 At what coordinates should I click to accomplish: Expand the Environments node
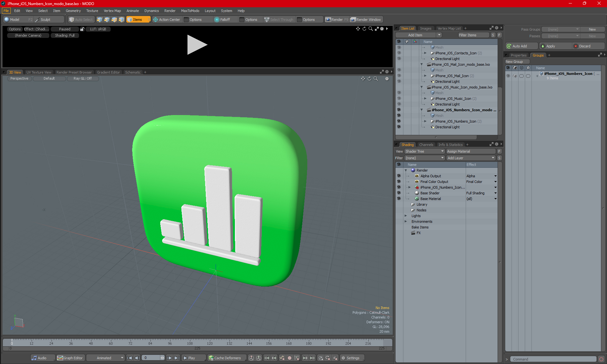(x=406, y=221)
